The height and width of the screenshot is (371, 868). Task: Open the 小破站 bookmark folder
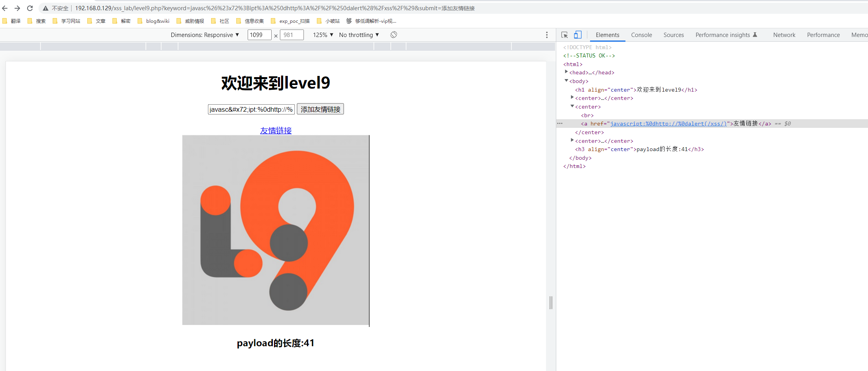pyautogui.click(x=328, y=21)
